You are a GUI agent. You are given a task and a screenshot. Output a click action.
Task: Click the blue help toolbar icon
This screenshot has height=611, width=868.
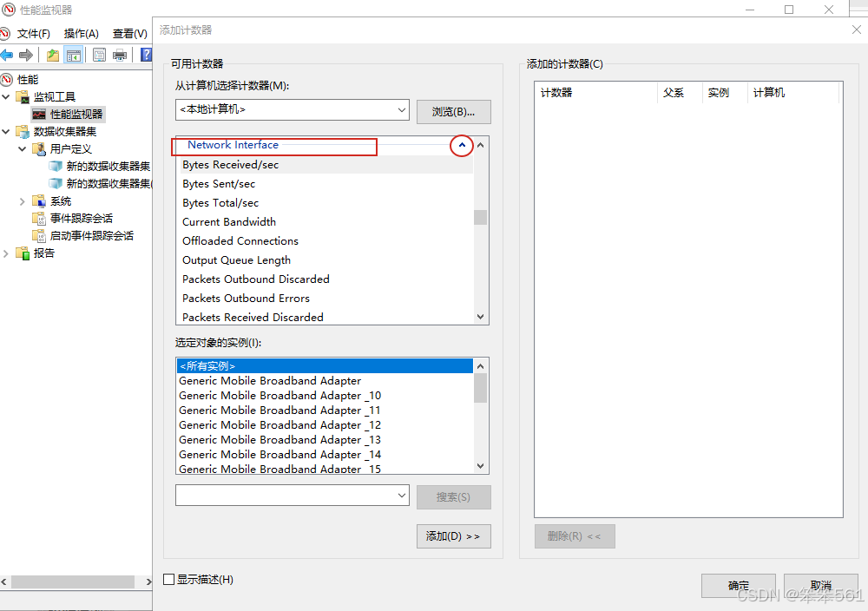(x=146, y=55)
